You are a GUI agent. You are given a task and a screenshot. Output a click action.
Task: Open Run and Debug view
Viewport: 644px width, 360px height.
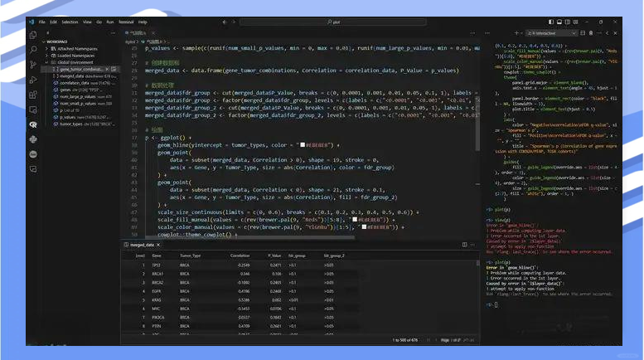[33, 80]
